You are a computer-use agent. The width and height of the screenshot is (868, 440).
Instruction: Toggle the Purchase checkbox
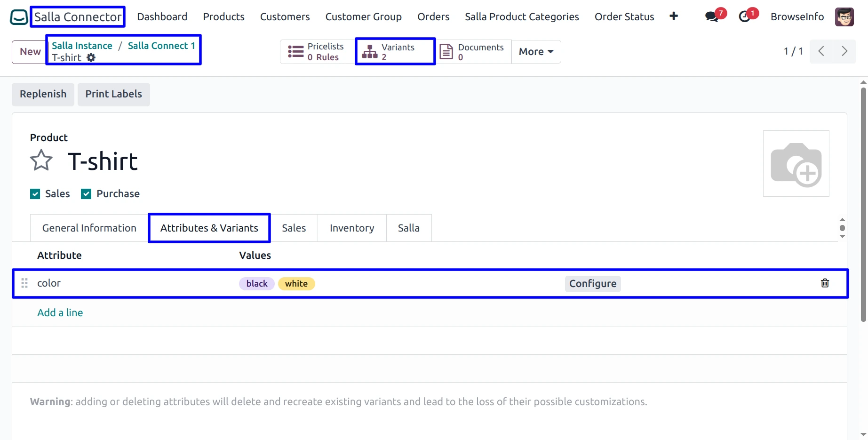tap(86, 194)
